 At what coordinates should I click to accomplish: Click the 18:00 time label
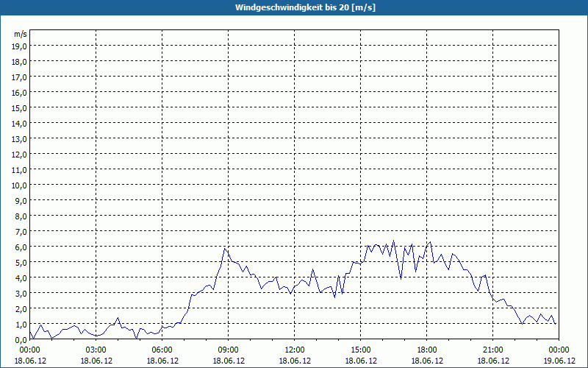click(x=427, y=350)
